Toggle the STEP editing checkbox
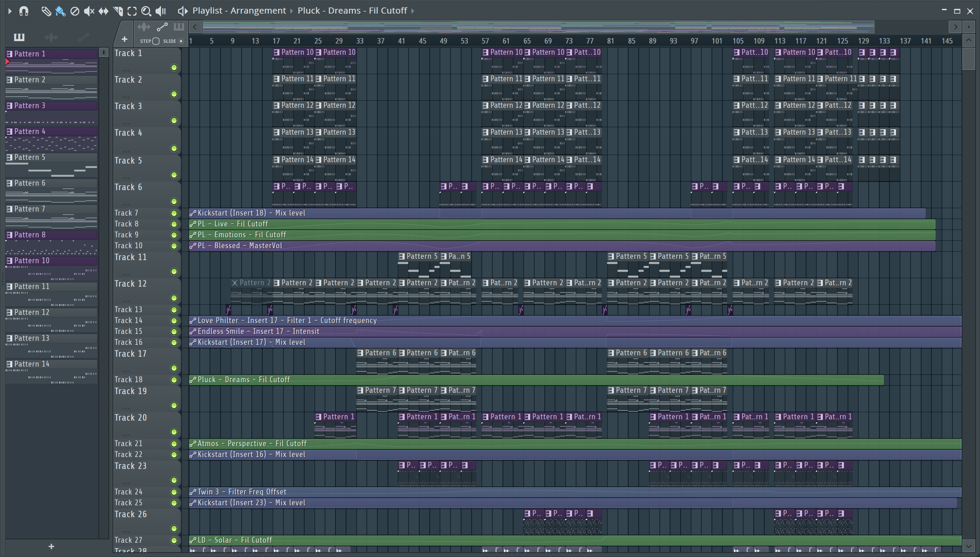The width and height of the screenshot is (980, 557). 156,41
